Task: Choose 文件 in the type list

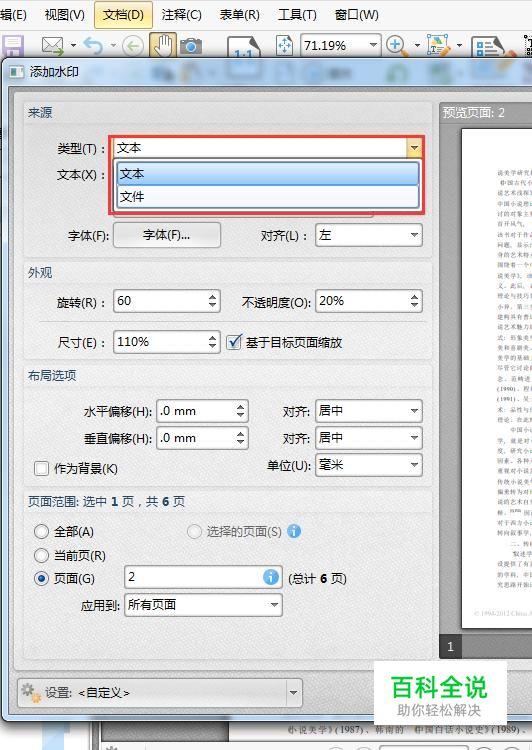Action: click(x=268, y=196)
